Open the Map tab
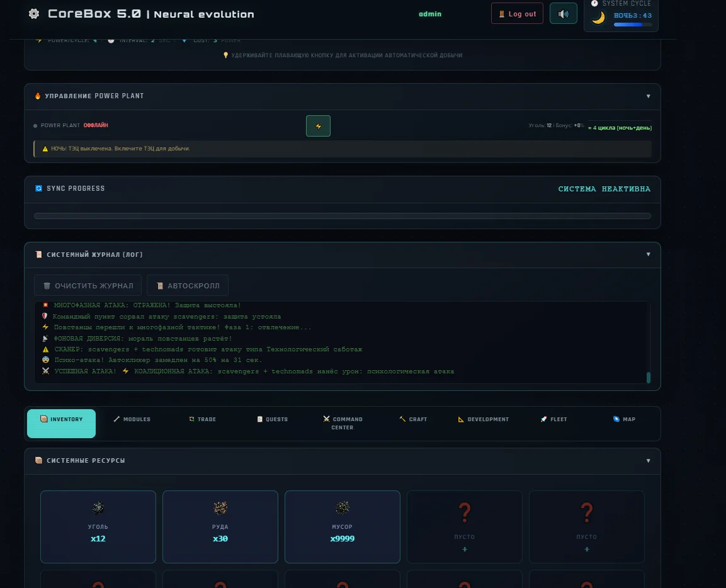This screenshot has width=726, height=588. click(x=624, y=419)
